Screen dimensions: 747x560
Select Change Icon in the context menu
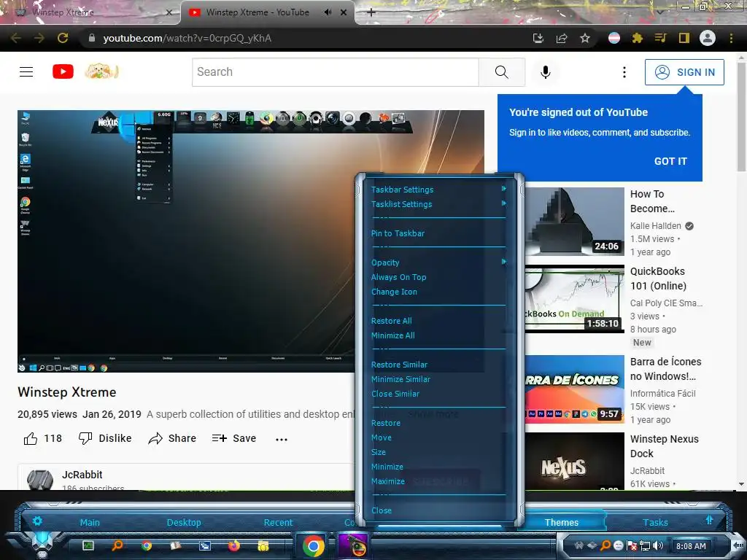[394, 292]
